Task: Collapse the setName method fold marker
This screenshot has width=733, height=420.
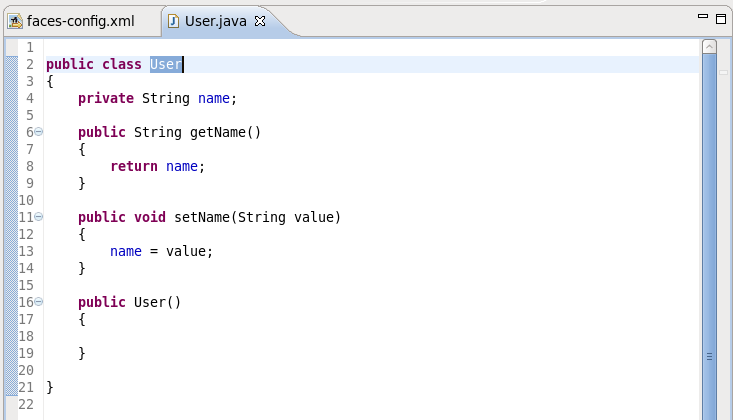Action: 39,217
